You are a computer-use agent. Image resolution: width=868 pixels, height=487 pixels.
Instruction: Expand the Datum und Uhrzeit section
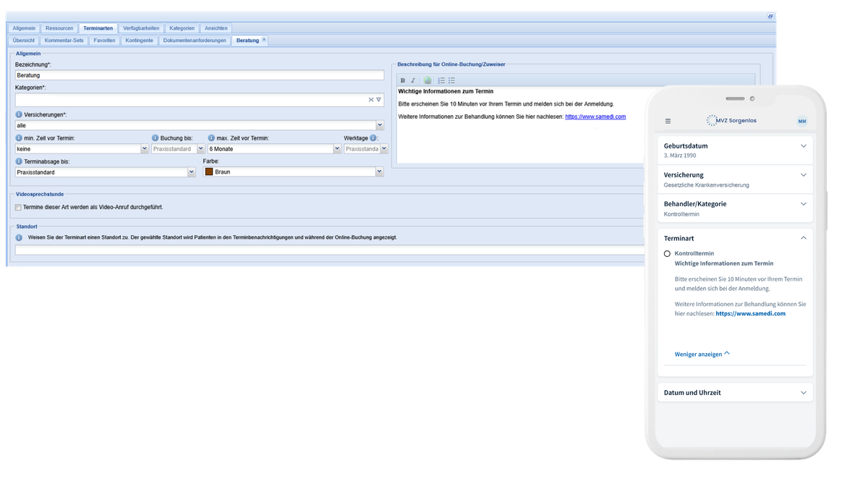pos(803,392)
